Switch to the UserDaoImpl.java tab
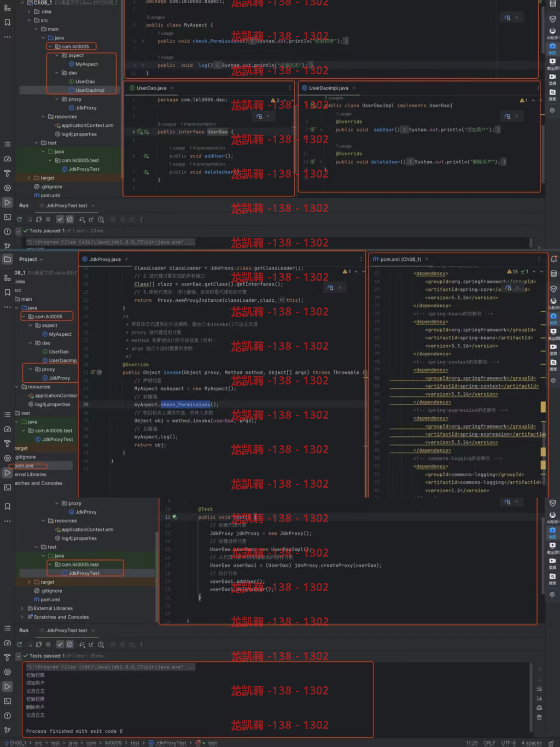560x747 pixels. tap(328, 88)
